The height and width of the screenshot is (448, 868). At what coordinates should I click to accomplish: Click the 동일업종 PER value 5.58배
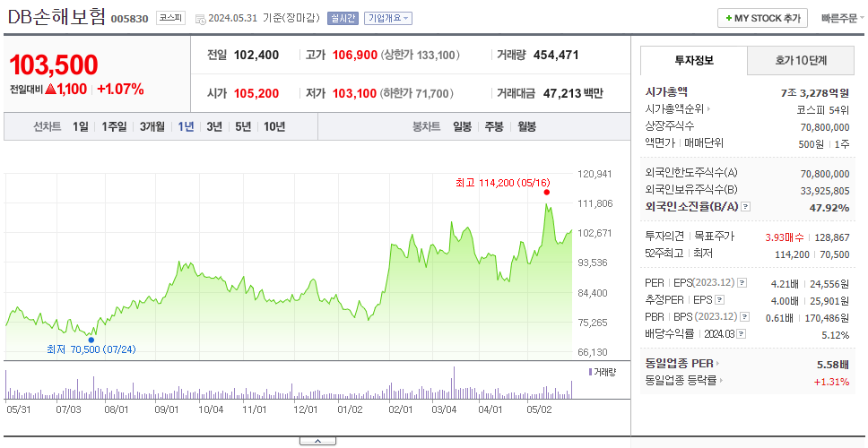(x=833, y=365)
